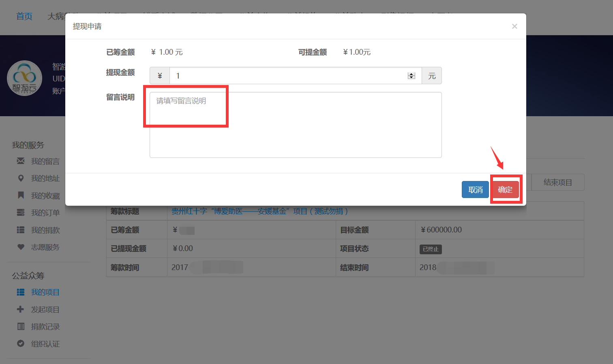The image size is (613, 364).
Task: Open 捐款记录 in sidebar
Action: [x=45, y=326]
